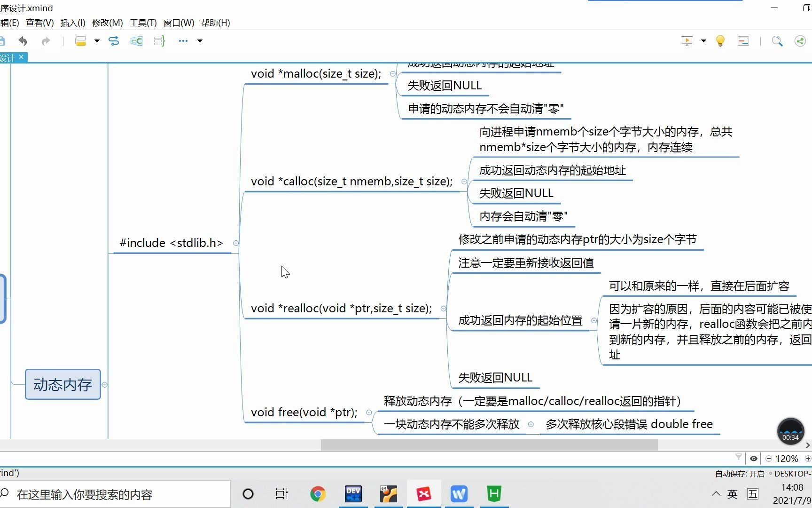Click the filter funnel icon in status bar

739,457
